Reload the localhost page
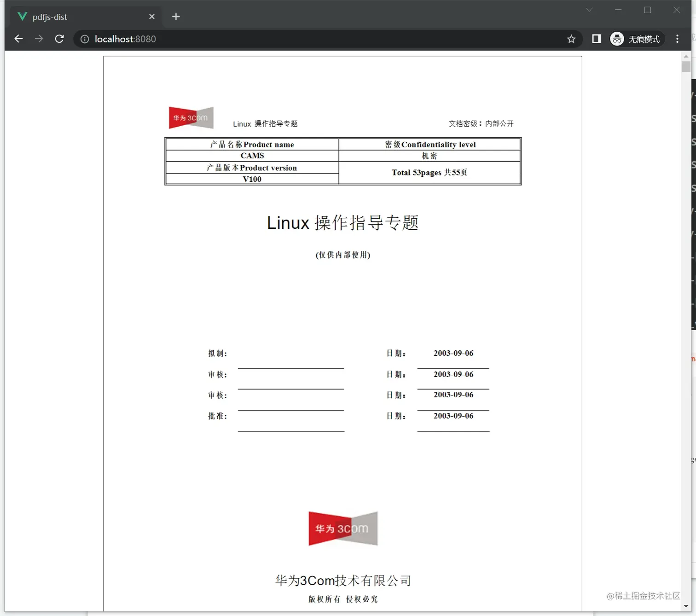This screenshot has width=696, height=616. [59, 39]
